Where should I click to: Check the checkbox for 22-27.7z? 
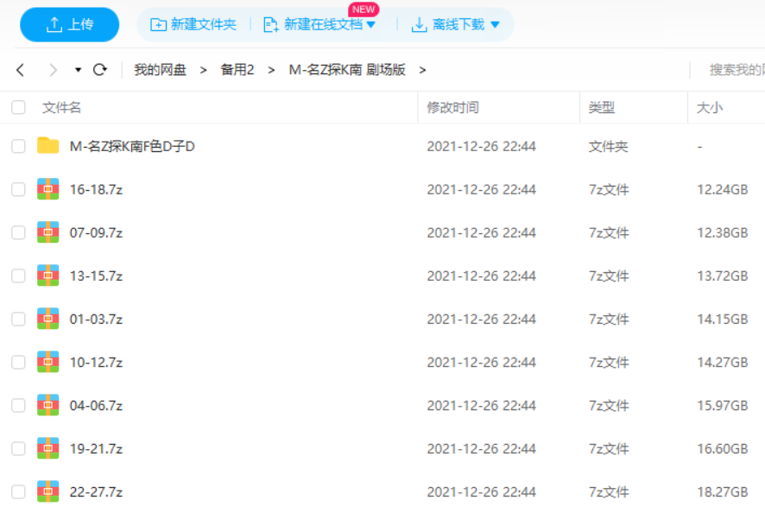[17, 491]
